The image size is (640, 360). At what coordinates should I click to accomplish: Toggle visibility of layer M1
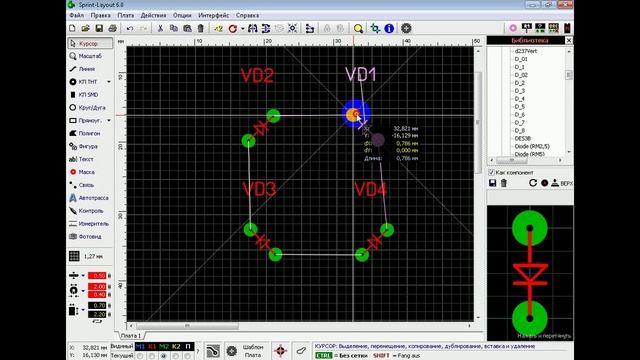[x=140, y=347]
